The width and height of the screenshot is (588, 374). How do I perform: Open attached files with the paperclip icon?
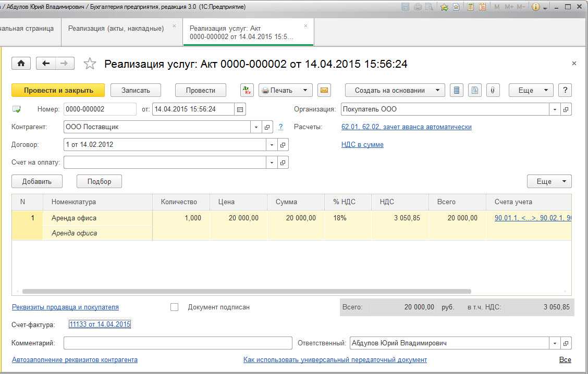pyautogui.click(x=492, y=90)
